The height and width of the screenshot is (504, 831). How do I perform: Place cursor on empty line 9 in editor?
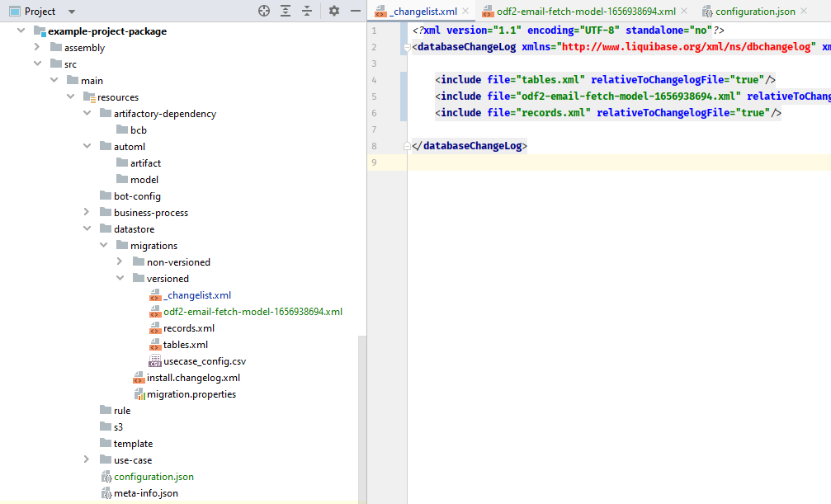(619, 163)
